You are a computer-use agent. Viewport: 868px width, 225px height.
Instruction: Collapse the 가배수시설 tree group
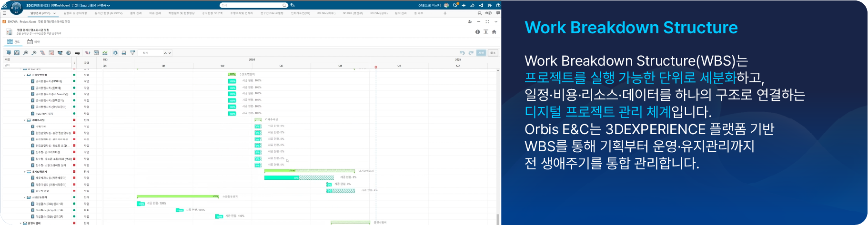point(25,120)
